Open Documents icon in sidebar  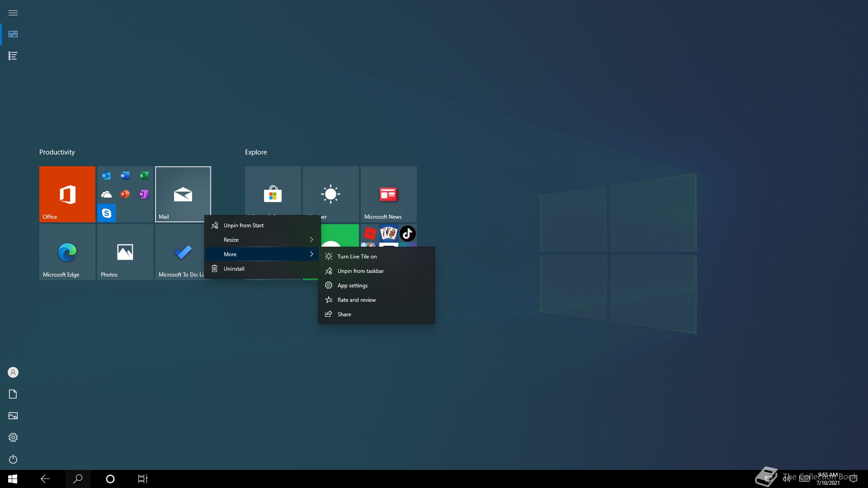pos(13,394)
